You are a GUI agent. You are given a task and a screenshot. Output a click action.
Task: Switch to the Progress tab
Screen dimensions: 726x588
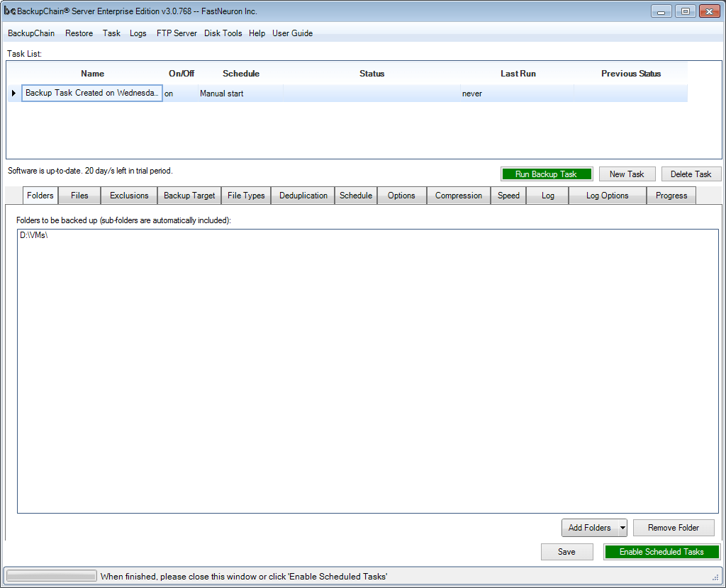click(x=671, y=196)
